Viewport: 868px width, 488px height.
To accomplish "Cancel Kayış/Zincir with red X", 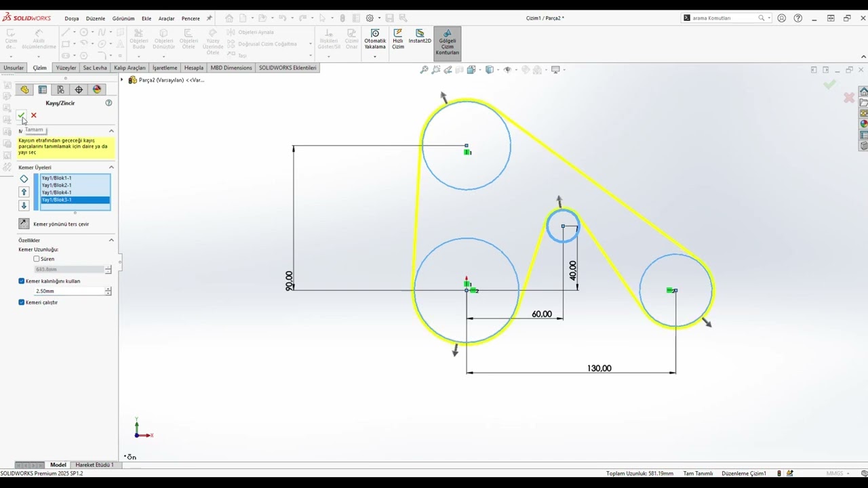I will click(x=34, y=115).
